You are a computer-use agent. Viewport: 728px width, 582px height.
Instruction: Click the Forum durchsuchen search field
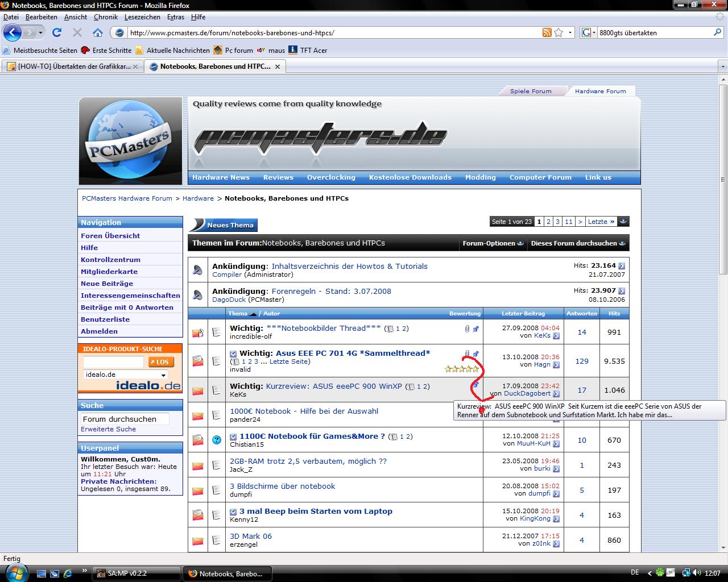point(125,419)
